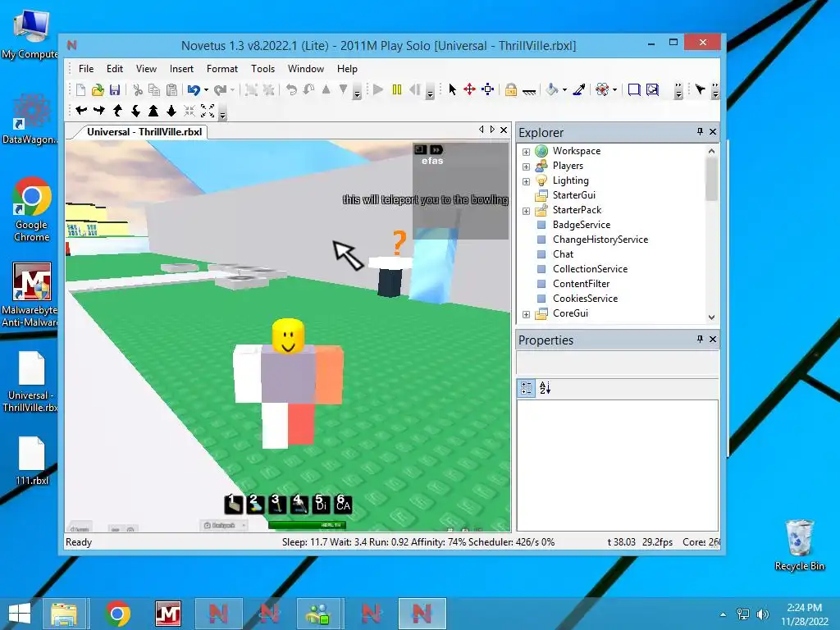Click the Fill paint bucket tool
The height and width of the screenshot is (630, 840).
552,89
